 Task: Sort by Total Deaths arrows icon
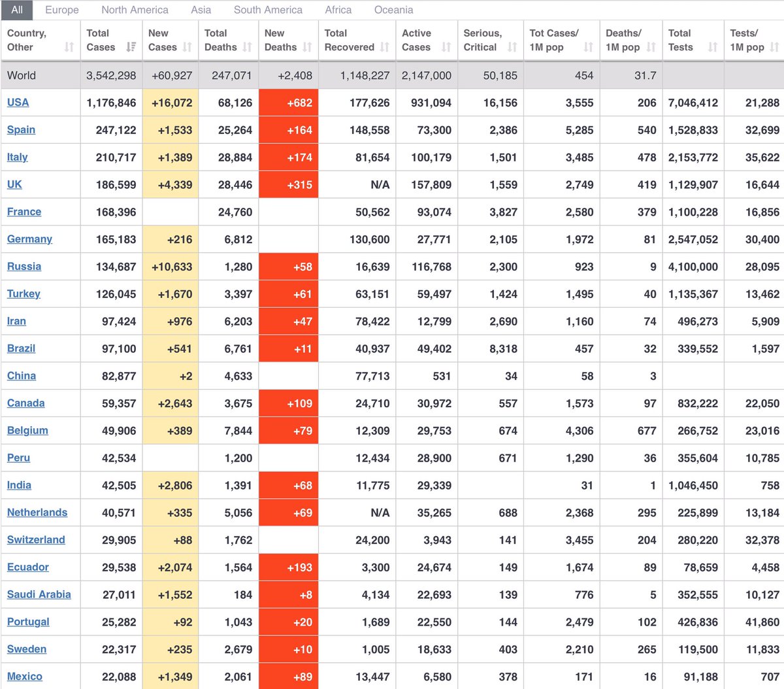tap(248, 47)
